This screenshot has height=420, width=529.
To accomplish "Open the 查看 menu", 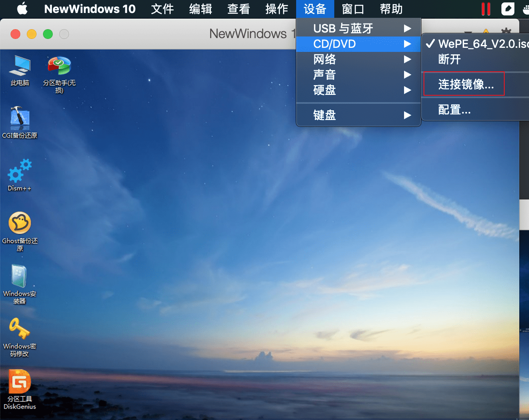I will 239,9.
